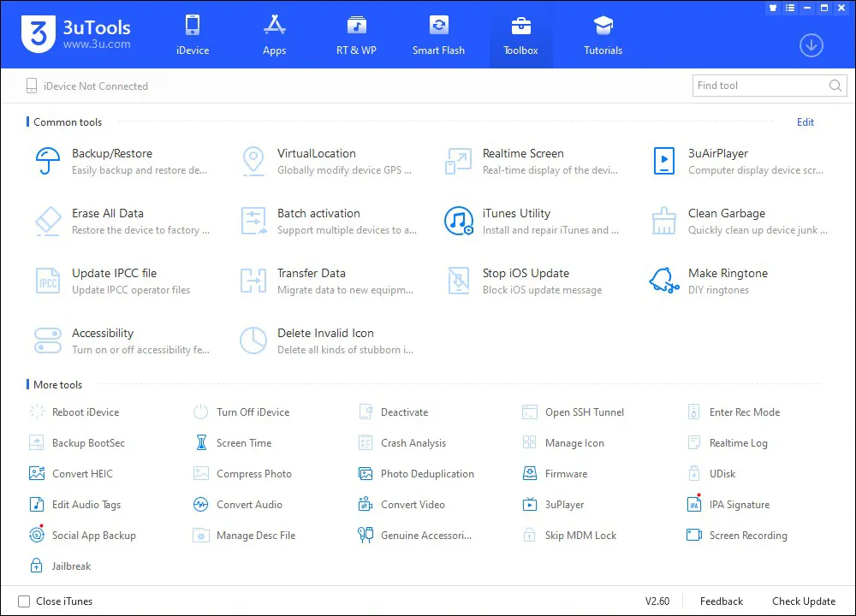
Task: Click the VirtualLocation pin icon
Action: 253,160
